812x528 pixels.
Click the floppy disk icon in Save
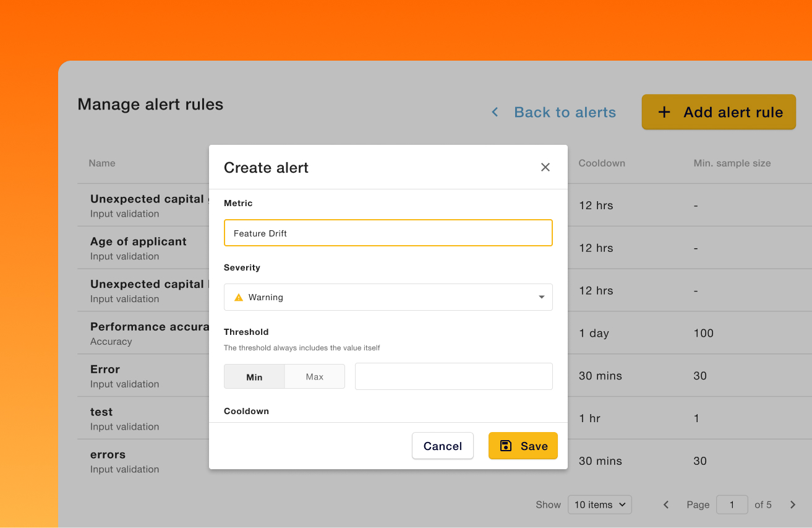(x=505, y=446)
